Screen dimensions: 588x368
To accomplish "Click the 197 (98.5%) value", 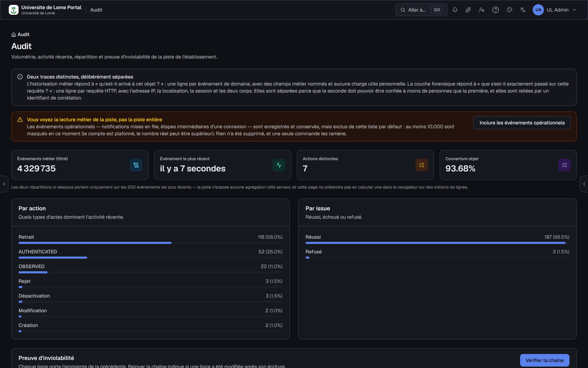I will (x=557, y=237).
